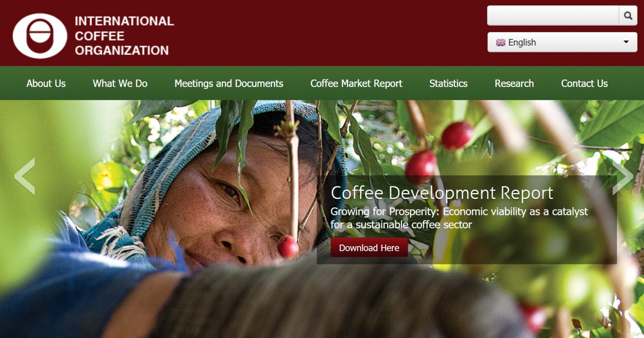Viewport: 644px width, 338px height.
Task: Open the What We Do menu
Action: pos(120,83)
